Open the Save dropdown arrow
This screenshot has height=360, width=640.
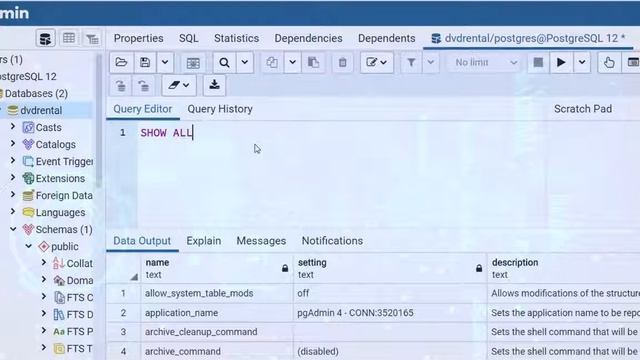pyautogui.click(x=165, y=62)
